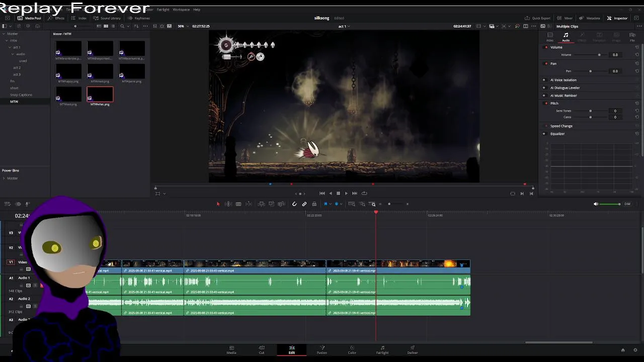Open the act 1 timeline name dropdown
Screen dimensions: 644x362
click(x=344, y=26)
